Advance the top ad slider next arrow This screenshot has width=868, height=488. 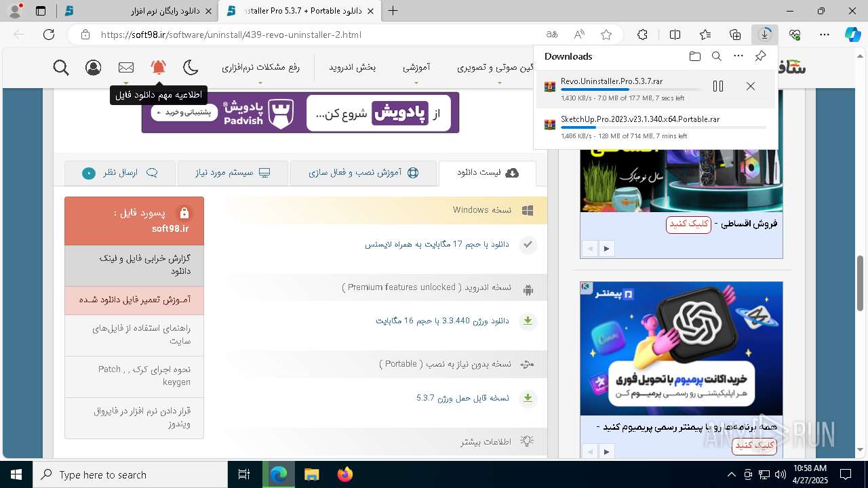[606, 249]
